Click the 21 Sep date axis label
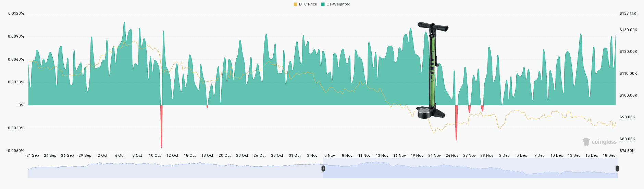644x189 pixels. [33, 155]
